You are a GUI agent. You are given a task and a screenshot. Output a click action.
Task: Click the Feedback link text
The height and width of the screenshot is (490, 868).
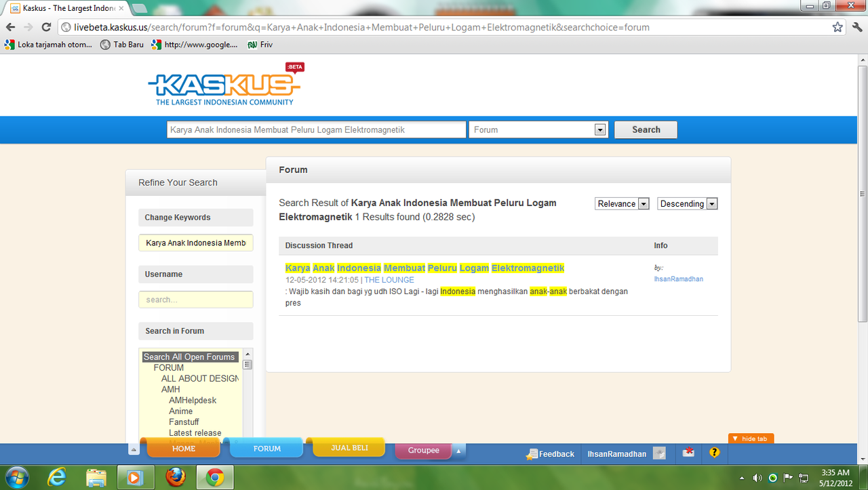pos(557,454)
